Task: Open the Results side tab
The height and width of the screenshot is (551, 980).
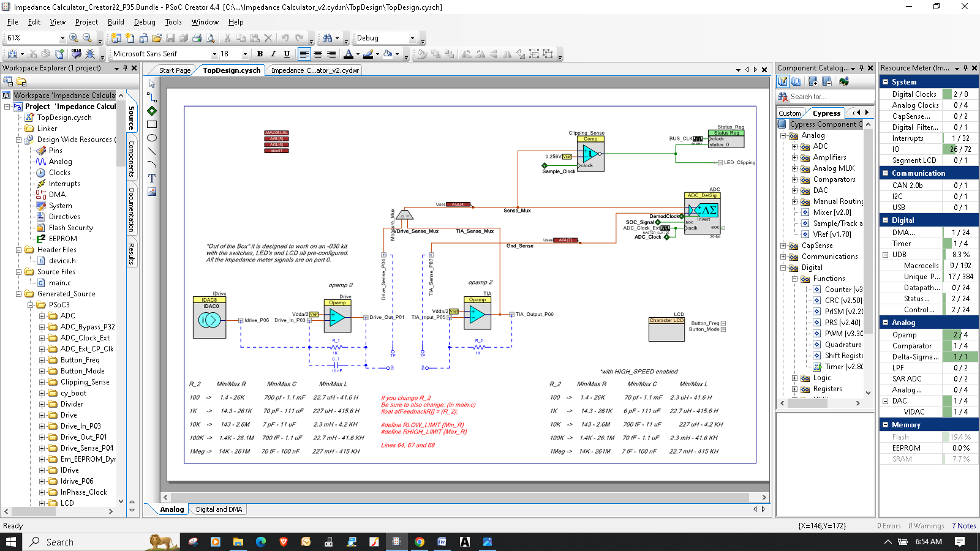Action: 132,254
